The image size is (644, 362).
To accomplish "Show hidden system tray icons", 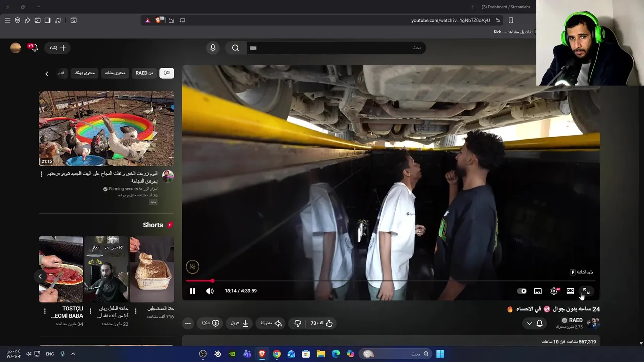I will (x=73, y=354).
